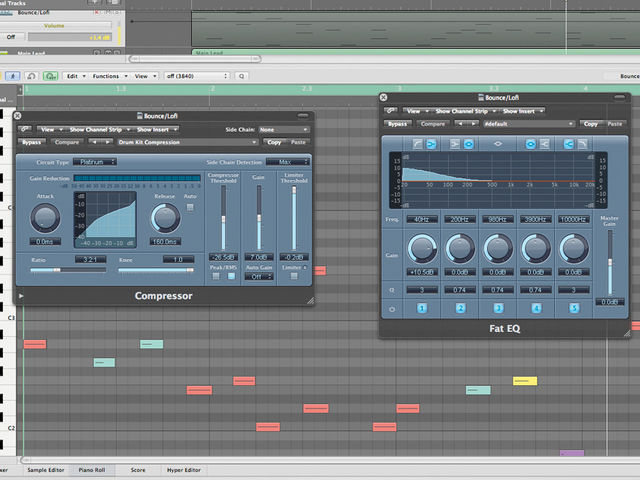Select Fat EQ band 5 high shelf filter
Viewport: 640px width, 480px height.
tap(569, 144)
